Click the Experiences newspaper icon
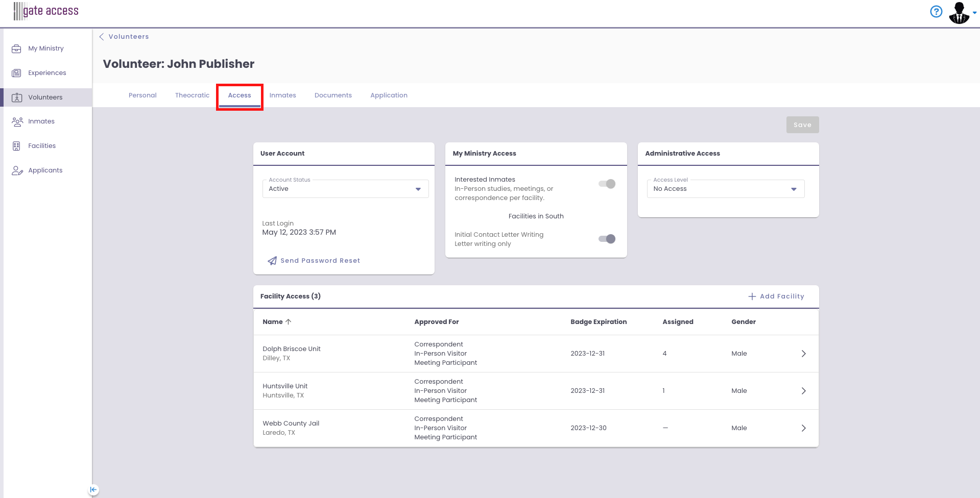The width and height of the screenshot is (980, 498). pos(17,73)
